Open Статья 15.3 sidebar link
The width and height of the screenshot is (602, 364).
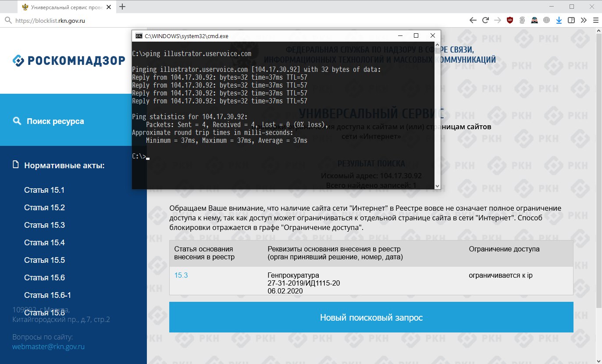click(x=44, y=225)
